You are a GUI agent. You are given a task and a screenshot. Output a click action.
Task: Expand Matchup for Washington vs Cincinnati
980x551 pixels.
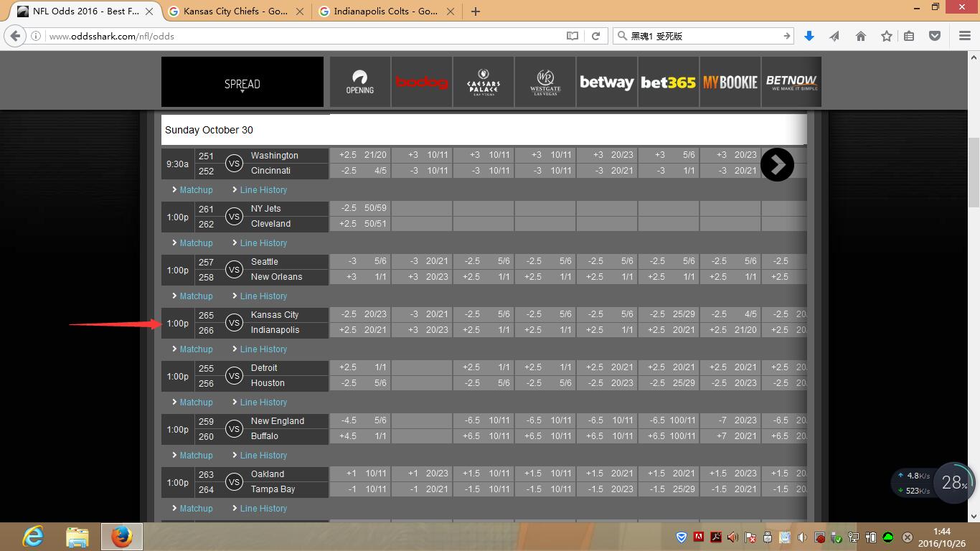pos(196,190)
